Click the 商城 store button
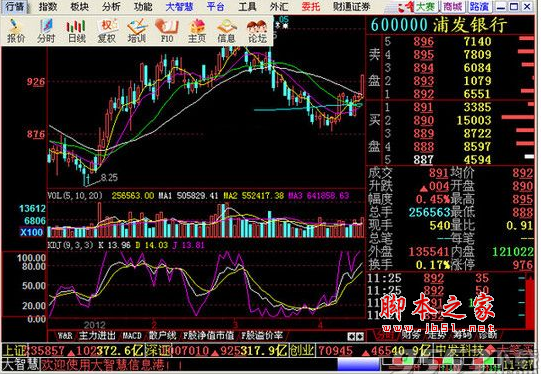The width and height of the screenshot is (541, 374). (453, 7)
